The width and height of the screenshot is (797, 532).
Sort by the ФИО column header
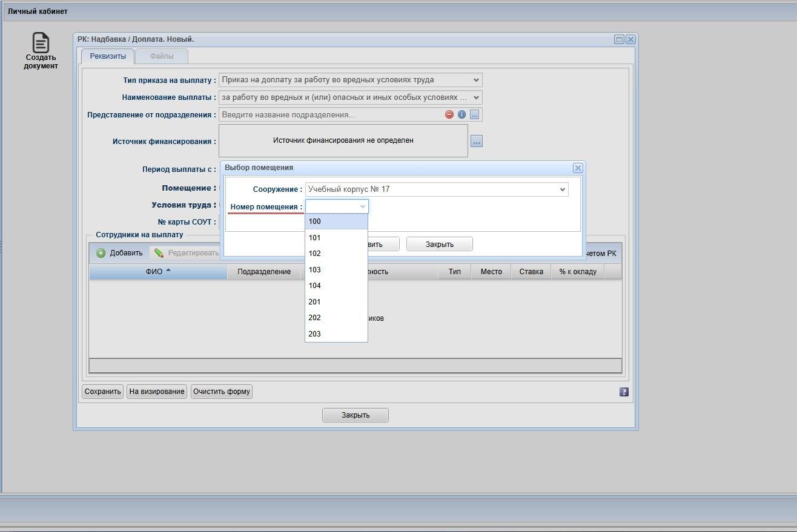(158, 272)
